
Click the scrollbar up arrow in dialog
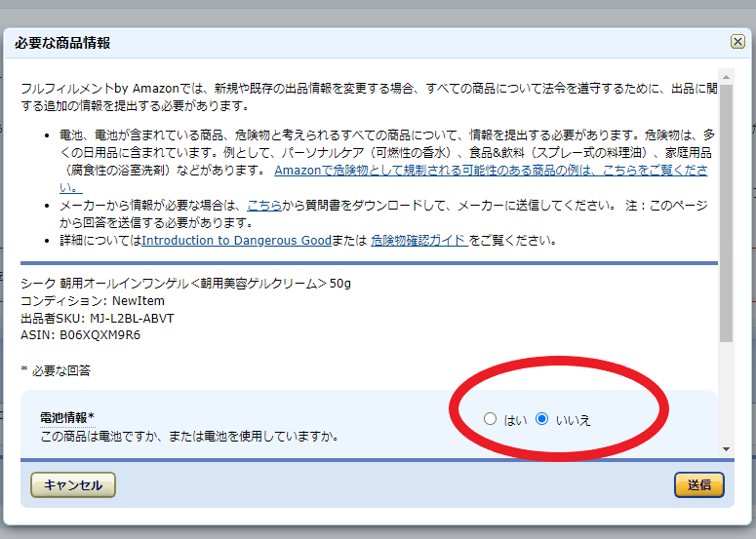726,77
